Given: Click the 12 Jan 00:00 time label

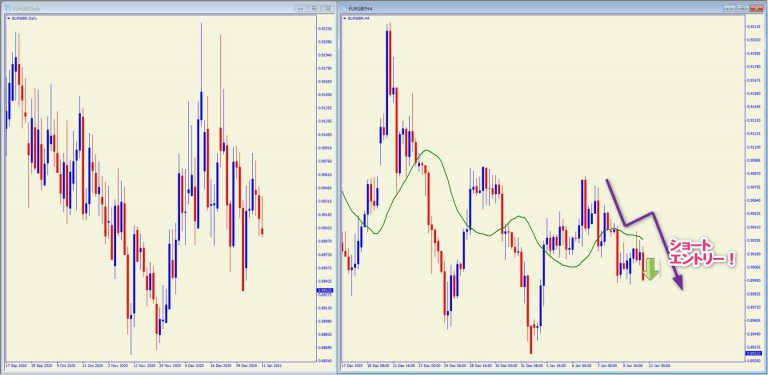Looking at the screenshot, I should (660, 365).
